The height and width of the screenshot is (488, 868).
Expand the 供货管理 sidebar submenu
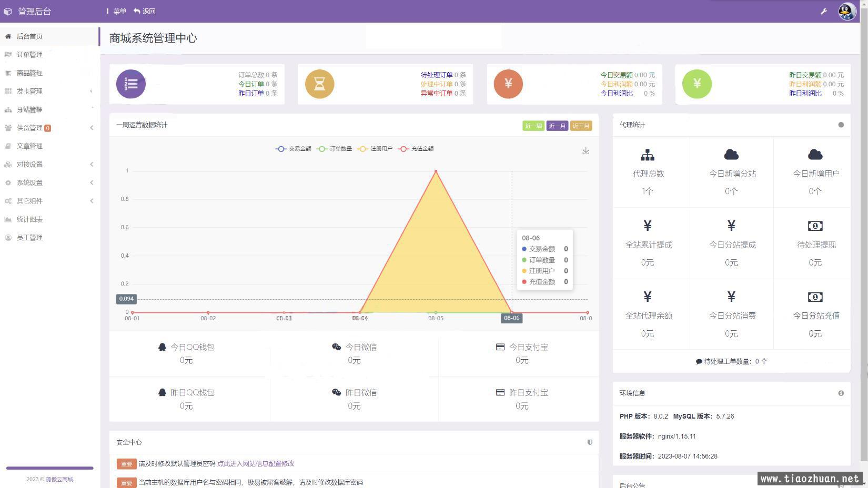tap(50, 128)
